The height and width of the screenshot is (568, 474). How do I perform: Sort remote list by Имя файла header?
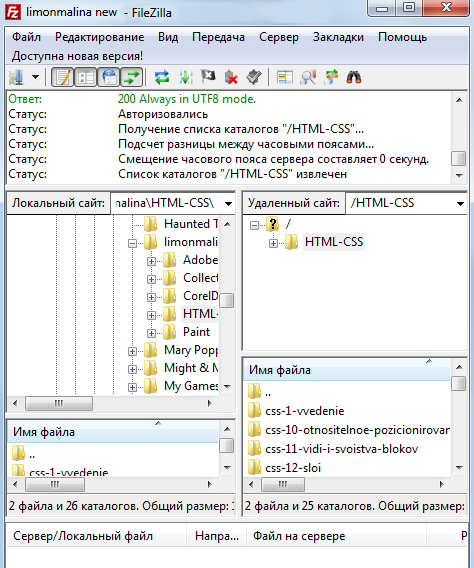point(347,370)
